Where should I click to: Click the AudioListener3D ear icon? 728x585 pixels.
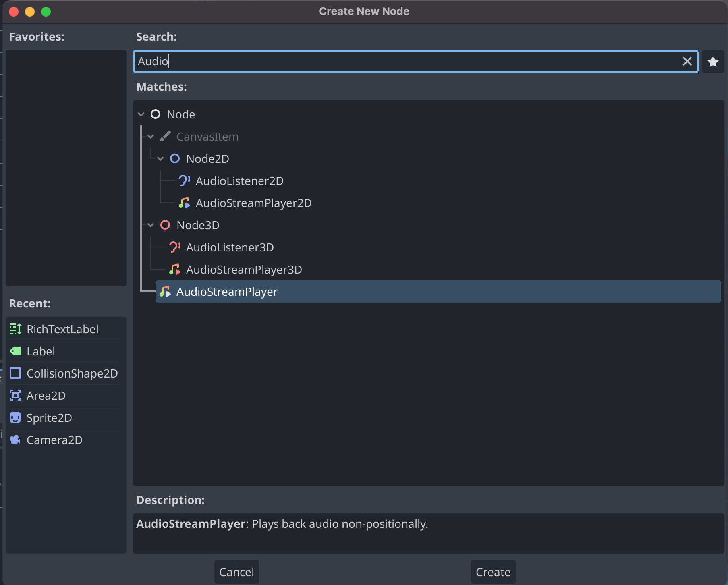(174, 247)
